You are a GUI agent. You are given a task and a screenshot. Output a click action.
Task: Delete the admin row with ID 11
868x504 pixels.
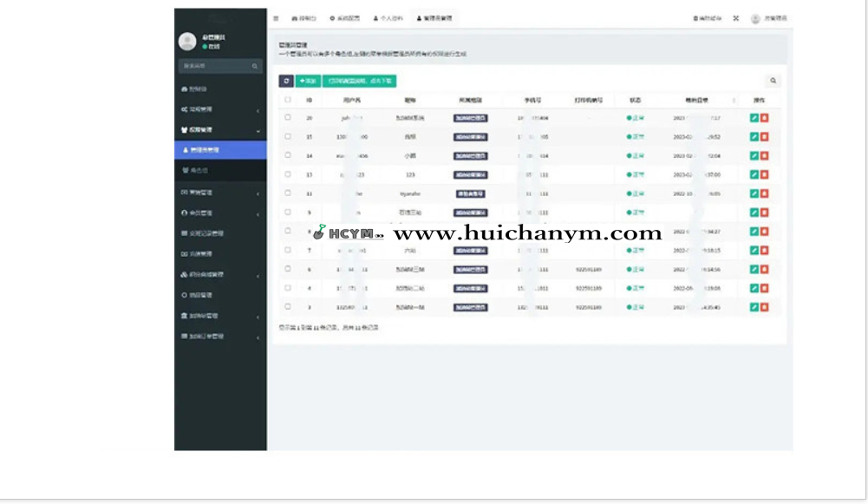click(765, 193)
